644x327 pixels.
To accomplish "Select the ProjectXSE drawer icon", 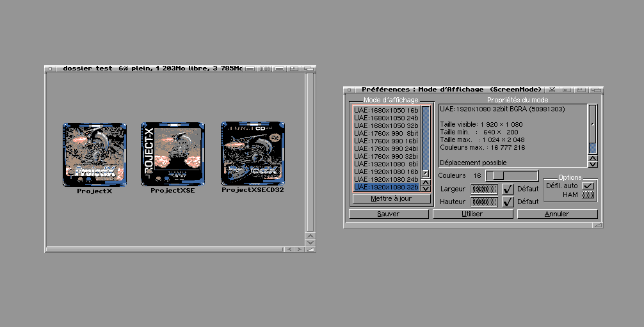I will 172,154.
